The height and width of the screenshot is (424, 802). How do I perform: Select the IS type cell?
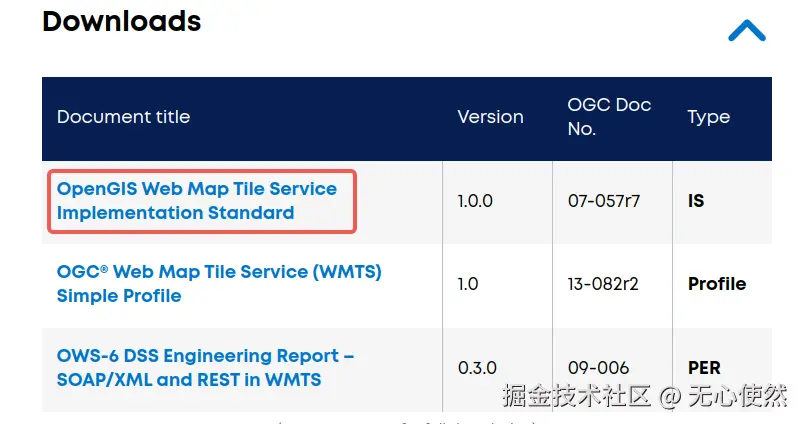point(696,201)
